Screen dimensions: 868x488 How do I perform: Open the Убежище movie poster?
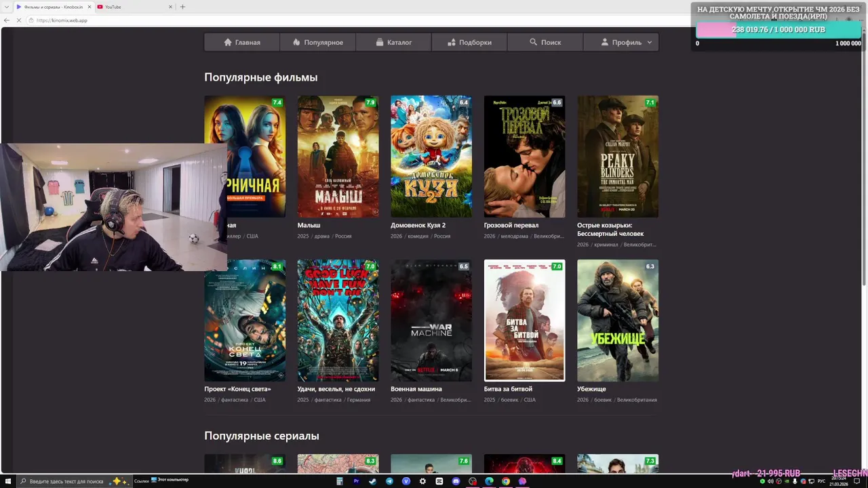(x=618, y=321)
